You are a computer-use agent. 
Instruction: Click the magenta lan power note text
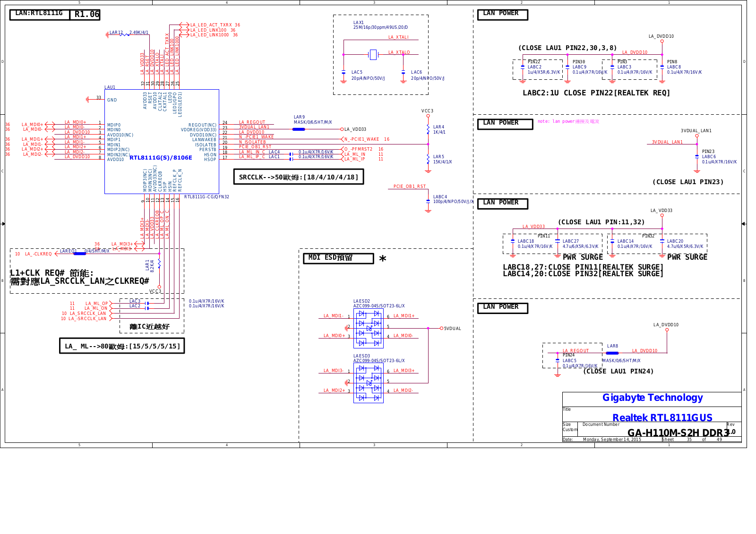click(x=568, y=121)
